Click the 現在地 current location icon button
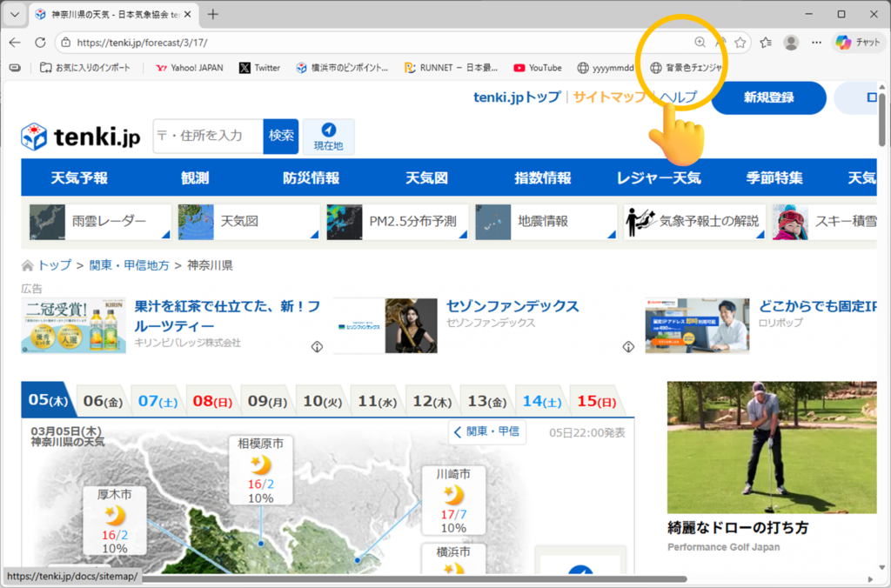This screenshot has width=891, height=588. [x=328, y=137]
